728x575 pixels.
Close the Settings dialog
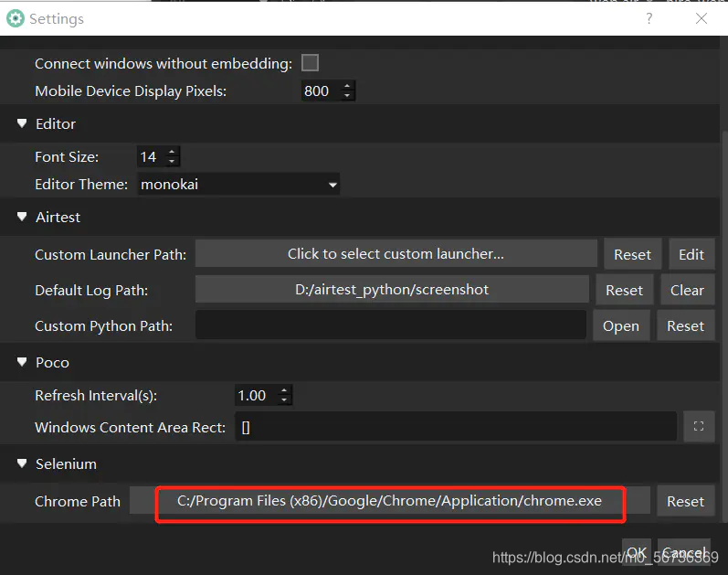point(702,18)
